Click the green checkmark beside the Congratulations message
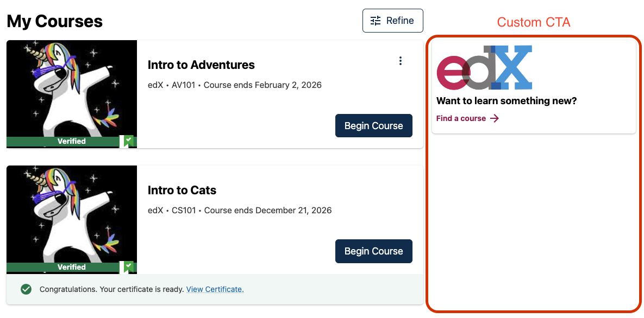This screenshot has width=644, height=318. (26, 289)
